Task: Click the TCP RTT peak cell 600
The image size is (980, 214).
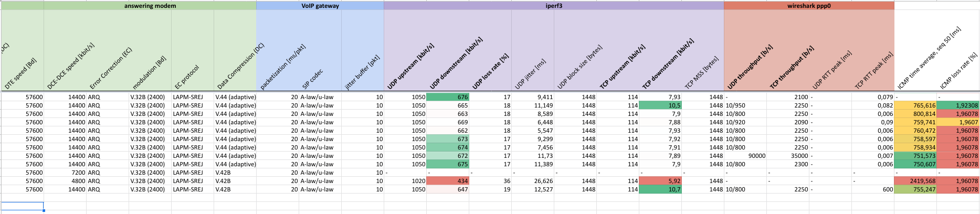Action: pos(873,189)
